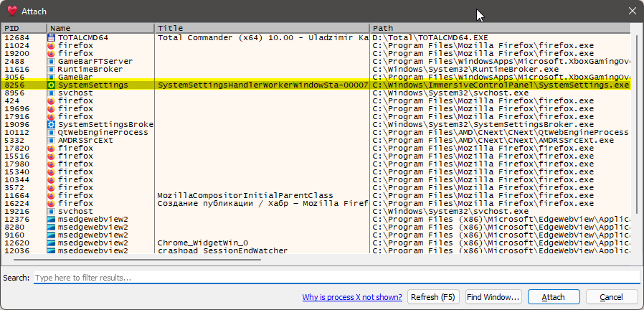
Task: Click the AMD\CNext\CNext\AMDRSSrcExt.exe path
Action: point(493,140)
